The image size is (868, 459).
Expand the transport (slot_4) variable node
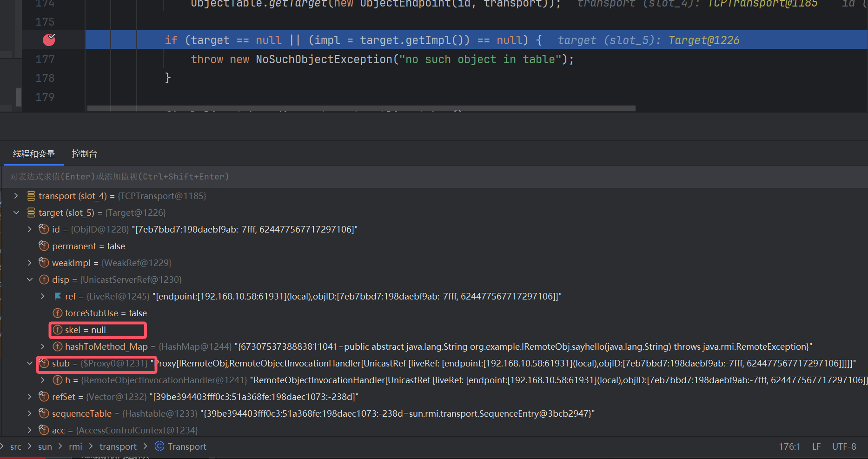pyautogui.click(x=16, y=196)
